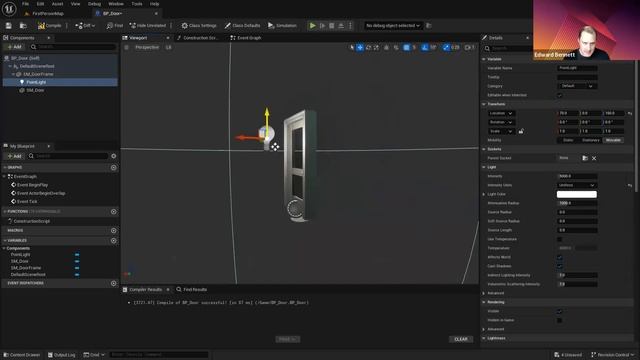Add a new function with Functions plus icon
This screenshot has height=360, width=640.
click(x=113, y=211)
